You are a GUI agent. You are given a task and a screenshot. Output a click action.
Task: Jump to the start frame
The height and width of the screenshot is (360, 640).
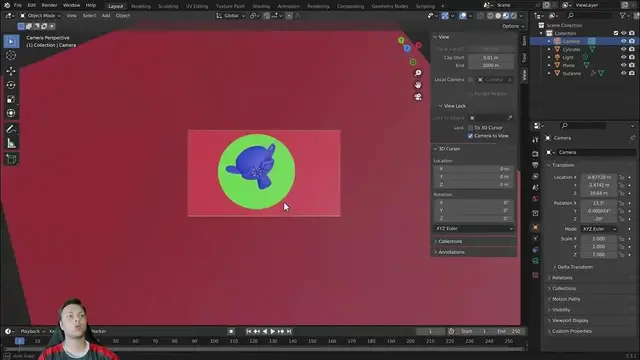coord(249,331)
